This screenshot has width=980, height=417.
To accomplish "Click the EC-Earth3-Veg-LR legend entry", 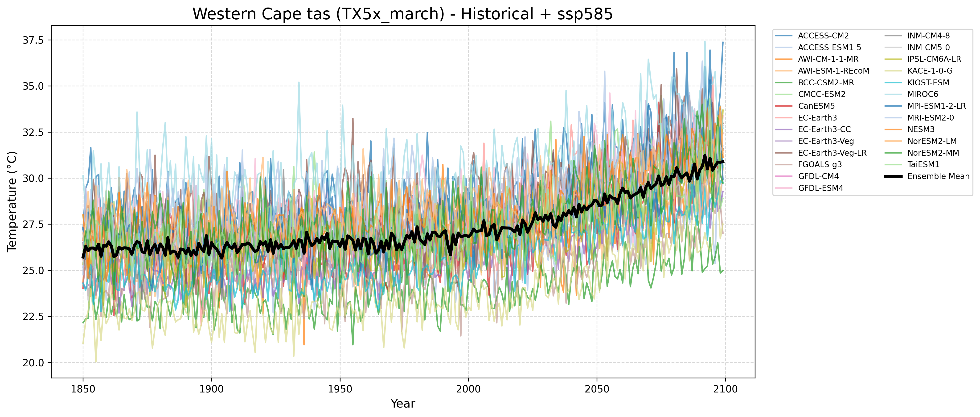I will coord(832,153).
